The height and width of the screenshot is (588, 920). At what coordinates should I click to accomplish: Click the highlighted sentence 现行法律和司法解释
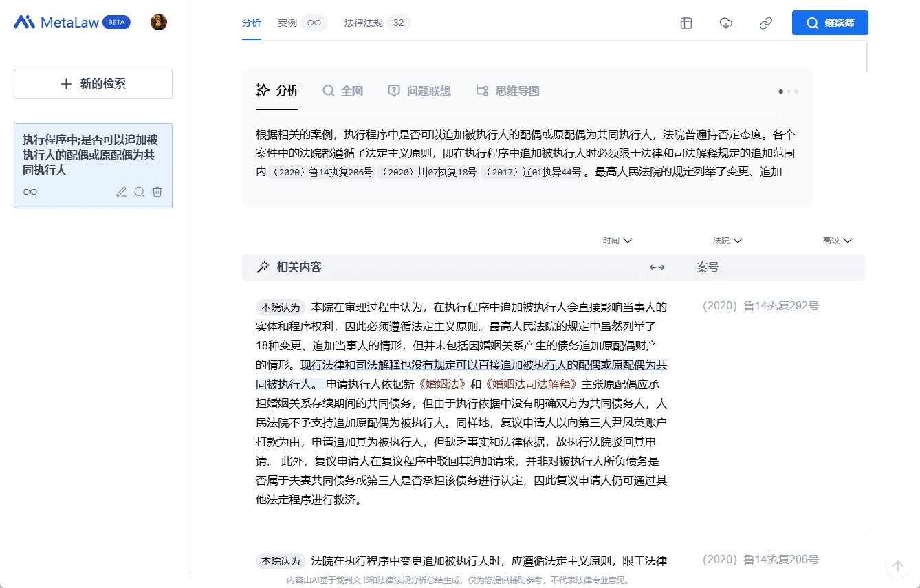461,373
